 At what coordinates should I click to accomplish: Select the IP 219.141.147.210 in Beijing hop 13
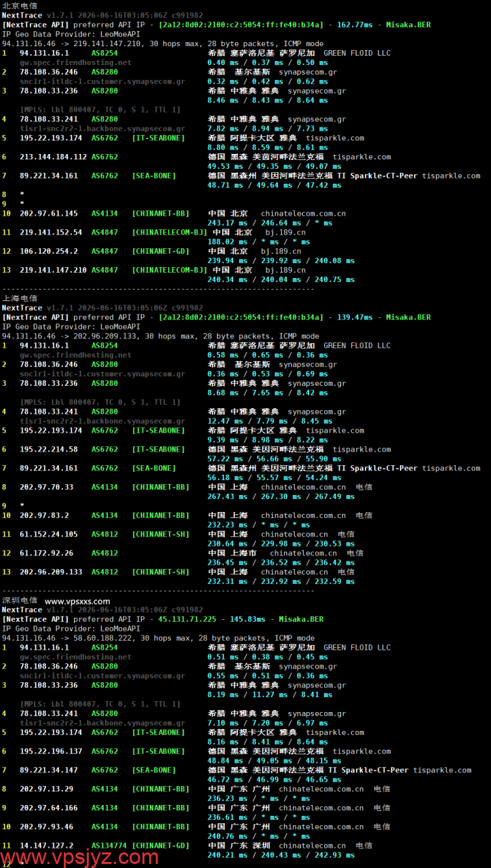pos(53,270)
